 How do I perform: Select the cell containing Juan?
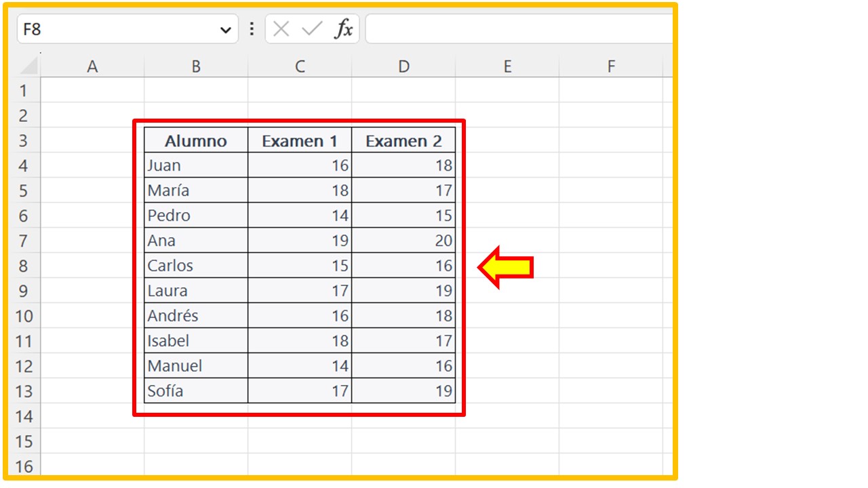pyautogui.click(x=196, y=165)
